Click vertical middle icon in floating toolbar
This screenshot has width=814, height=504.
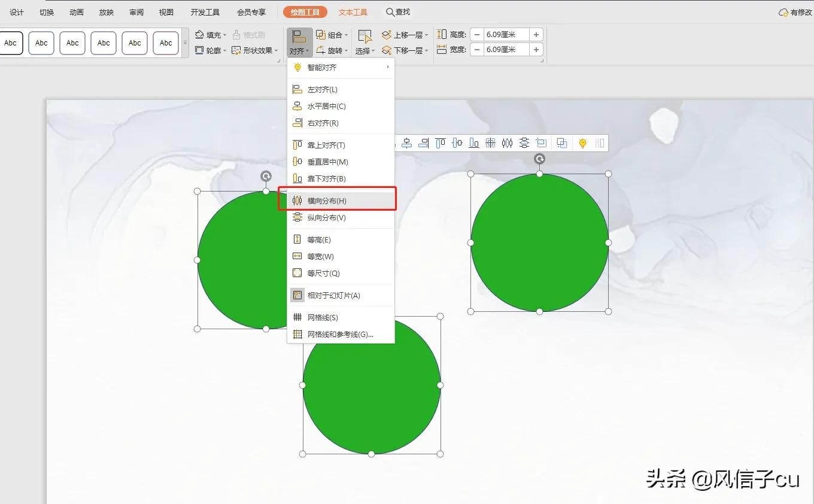pyautogui.click(x=457, y=143)
